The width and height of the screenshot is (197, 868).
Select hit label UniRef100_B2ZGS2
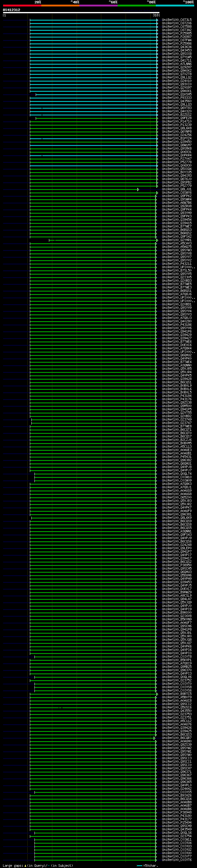coord(176,115)
